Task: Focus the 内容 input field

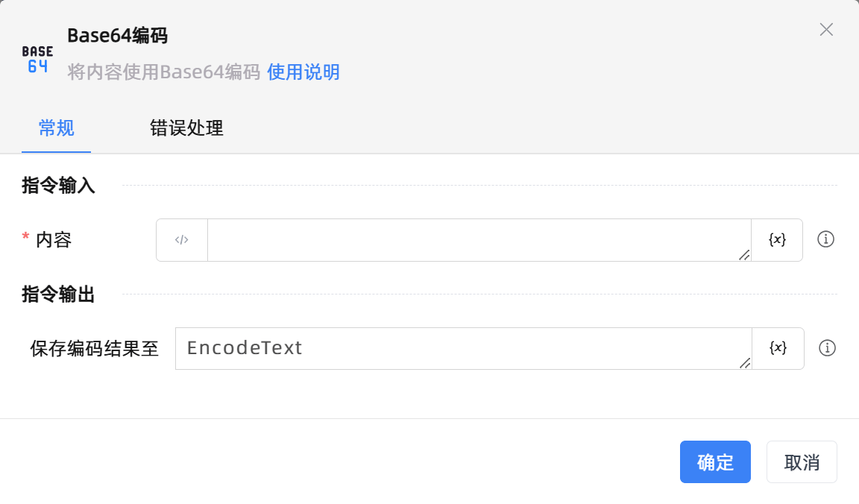Action: (477, 240)
